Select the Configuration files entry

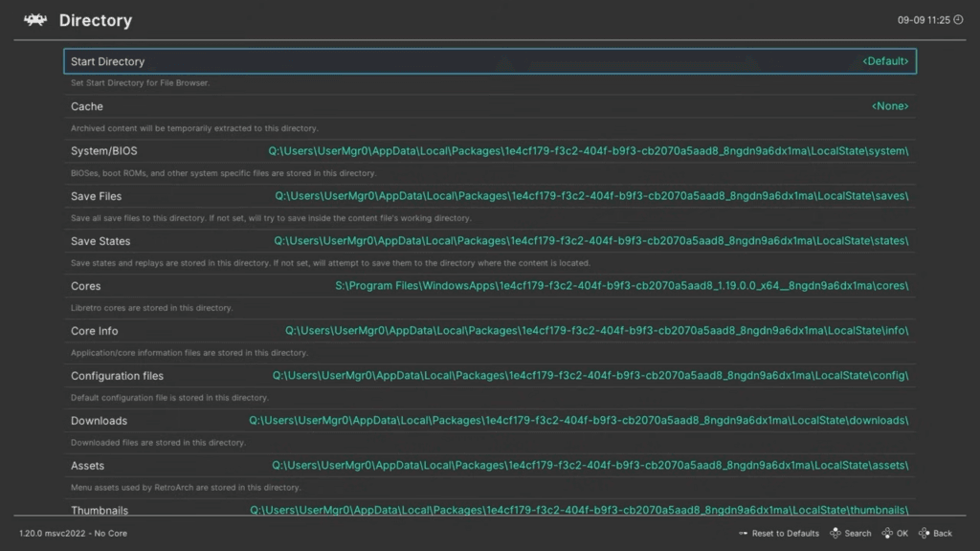(117, 376)
